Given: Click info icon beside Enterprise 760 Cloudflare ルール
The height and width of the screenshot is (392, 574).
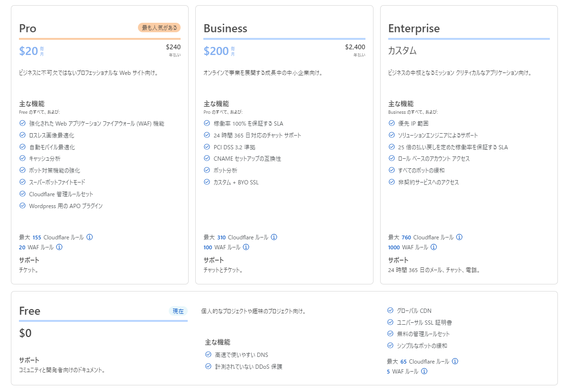Looking at the screenshot, I should [x=459, y=237].
